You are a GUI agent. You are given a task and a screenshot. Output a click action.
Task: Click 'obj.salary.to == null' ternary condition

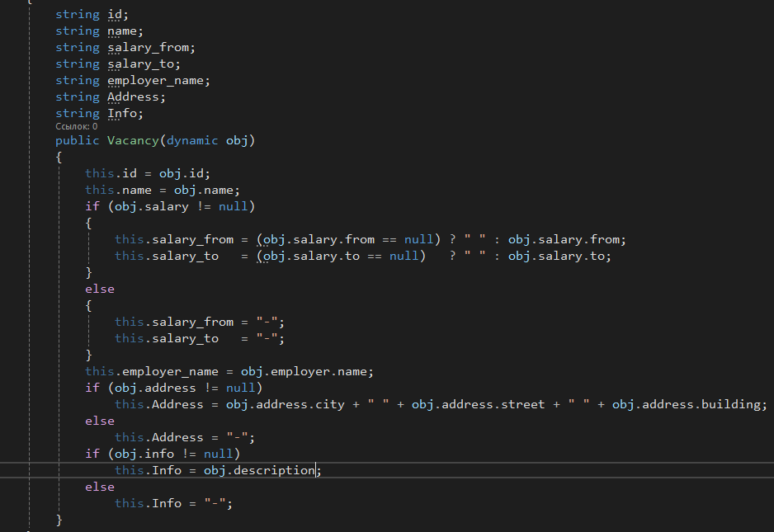coord(341,257)
